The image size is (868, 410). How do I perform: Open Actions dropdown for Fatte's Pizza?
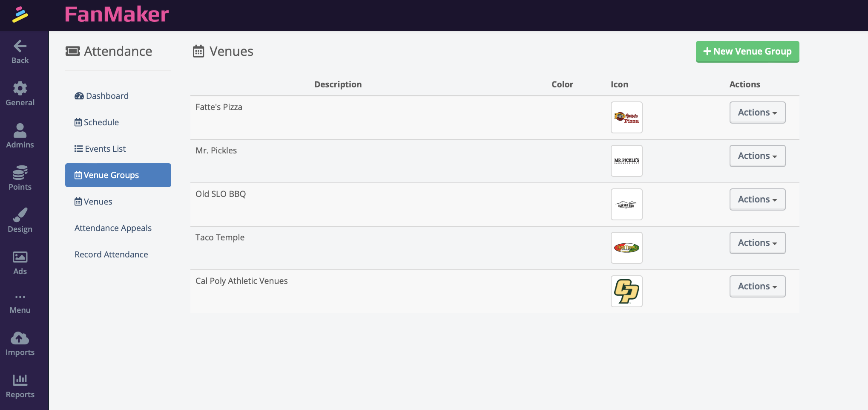[757, 113]
